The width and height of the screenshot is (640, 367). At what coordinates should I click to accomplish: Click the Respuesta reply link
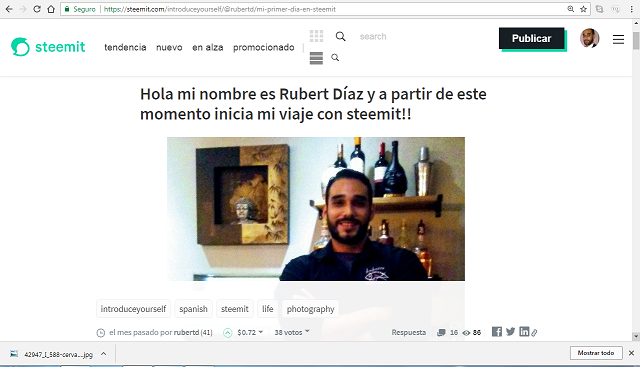click(x=409, y=332)
